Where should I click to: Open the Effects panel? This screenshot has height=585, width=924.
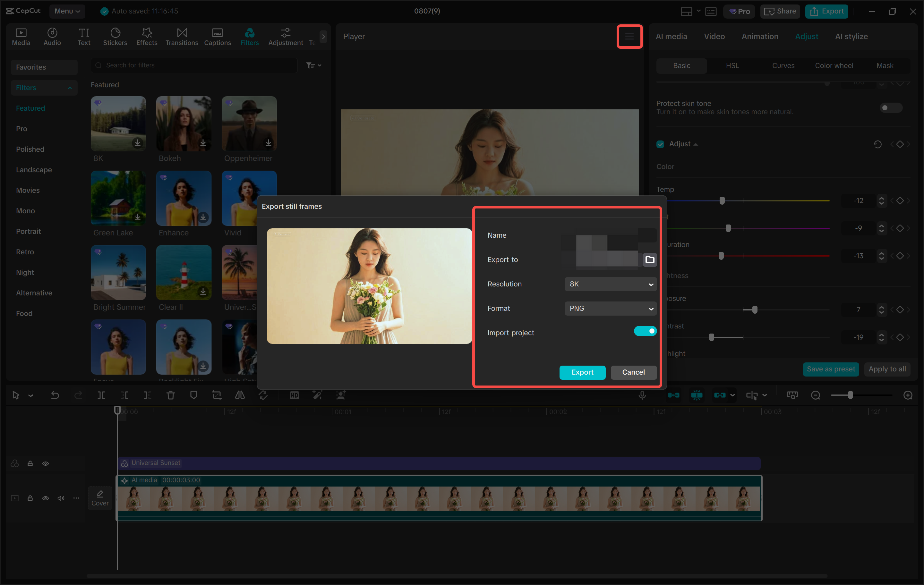146,37
